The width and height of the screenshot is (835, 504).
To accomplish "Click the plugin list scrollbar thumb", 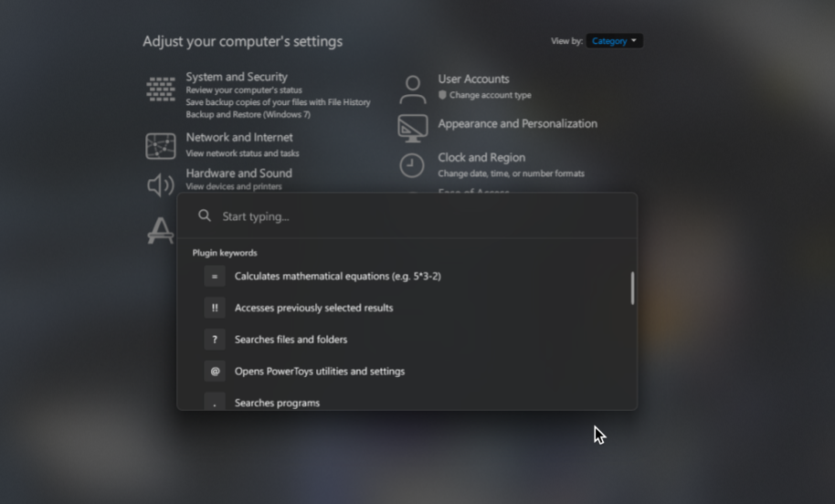I will 632,289.
